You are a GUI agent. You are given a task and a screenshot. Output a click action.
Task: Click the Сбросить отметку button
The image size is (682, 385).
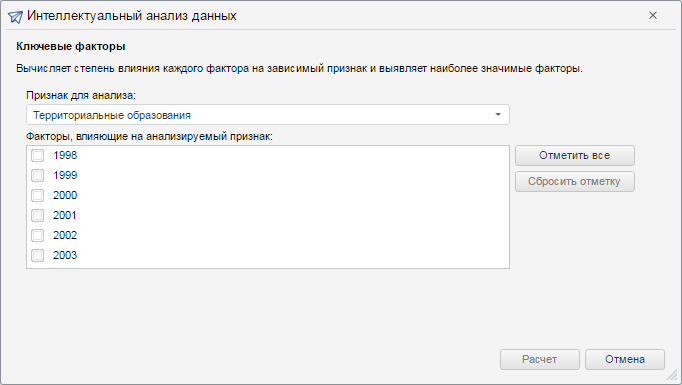click(x=575, y=181)
